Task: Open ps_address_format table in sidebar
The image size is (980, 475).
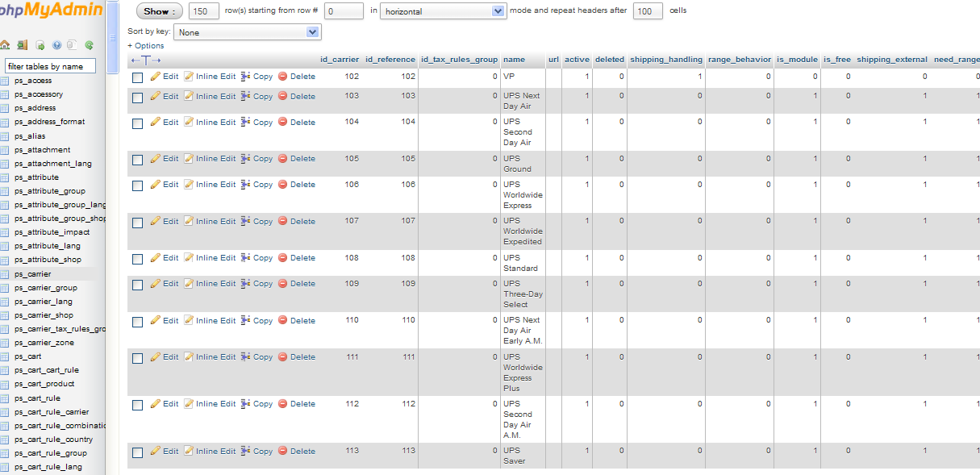Action: coord(49,122)
